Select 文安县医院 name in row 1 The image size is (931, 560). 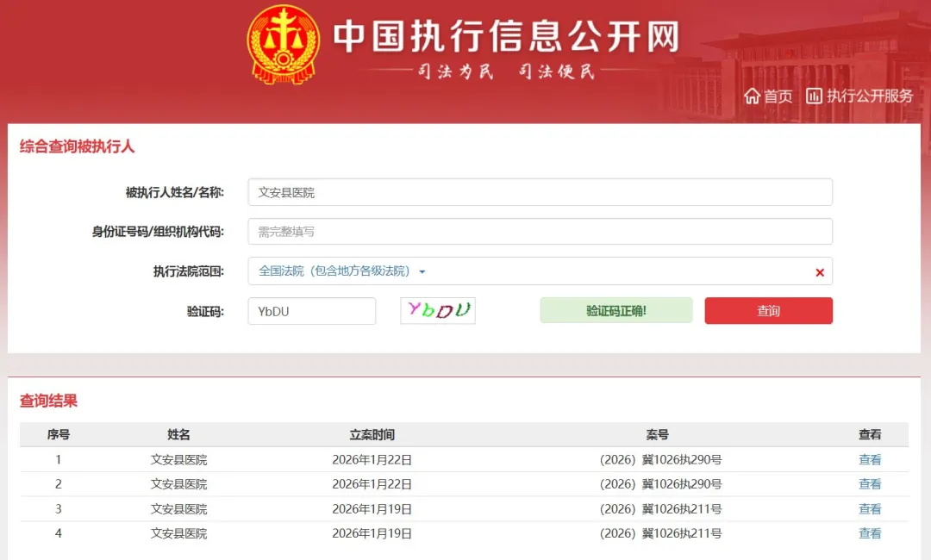178,460
